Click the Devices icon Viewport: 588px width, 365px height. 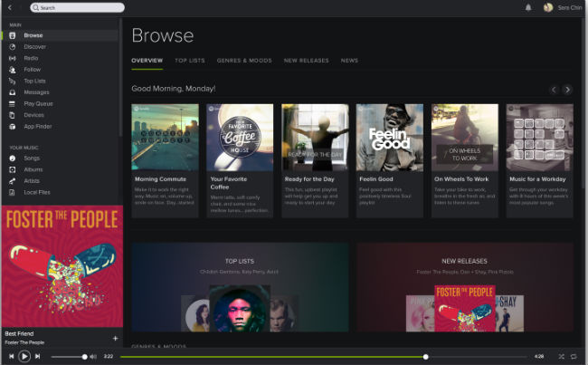13,115
